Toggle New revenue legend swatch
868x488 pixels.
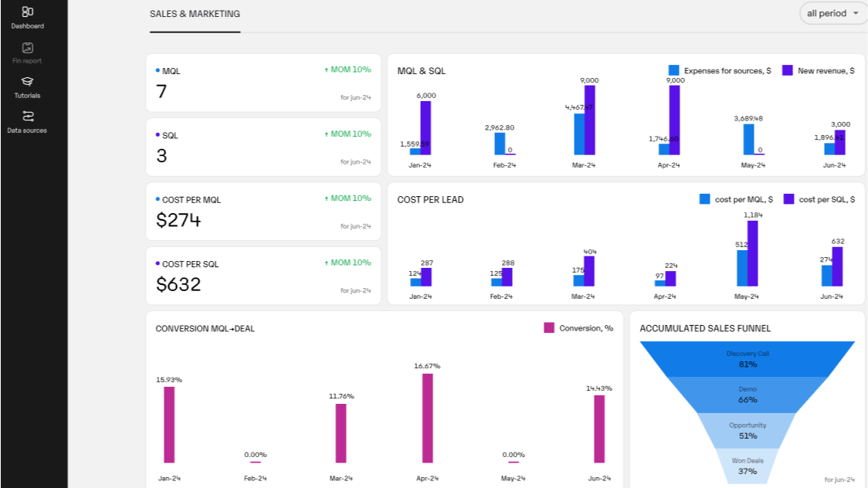coord(788,70)
